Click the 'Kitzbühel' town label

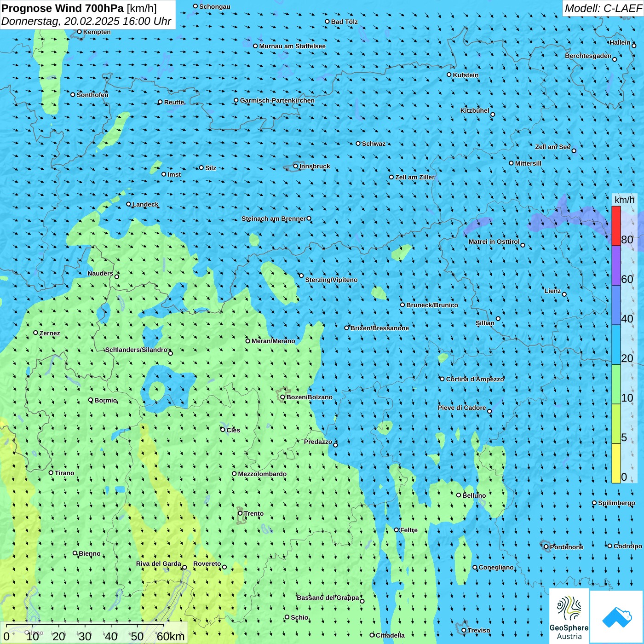tap(475, 110)
